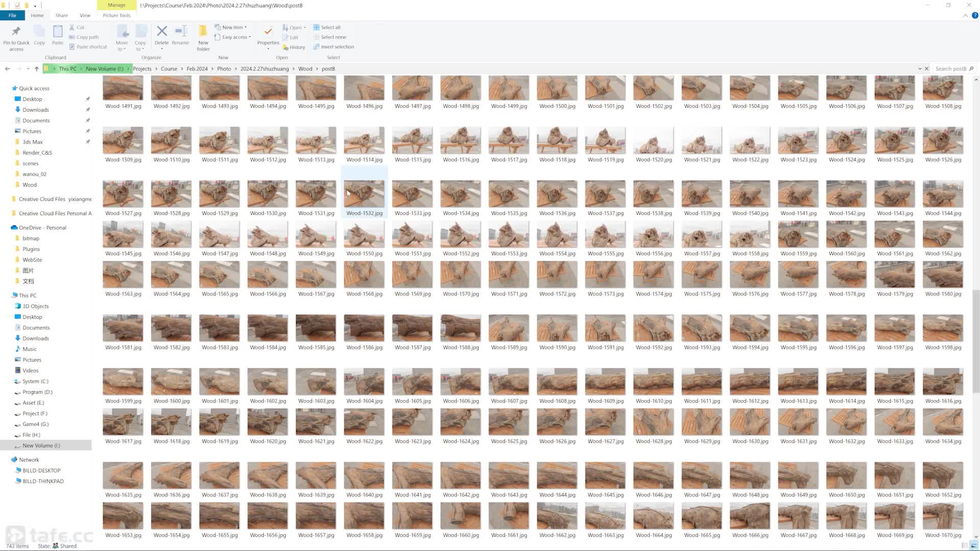Open the Copy to command
Screen dimensions: 980x551
point(140,38)
